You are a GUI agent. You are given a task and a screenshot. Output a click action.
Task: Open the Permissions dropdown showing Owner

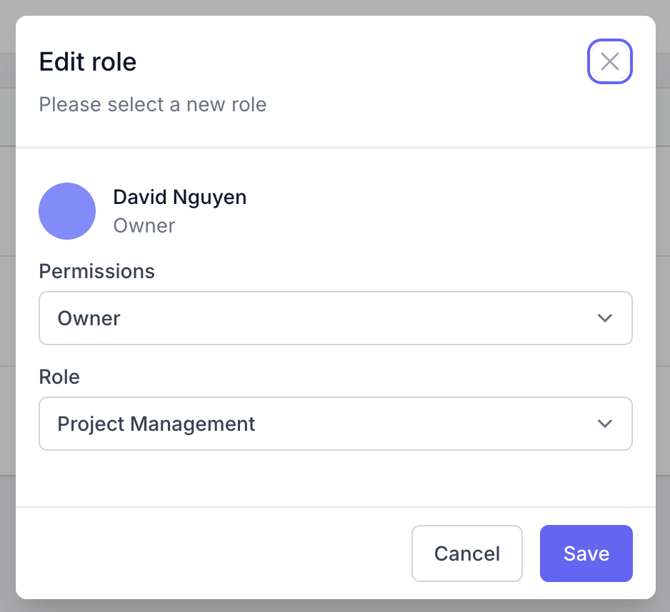pos(335,318)
